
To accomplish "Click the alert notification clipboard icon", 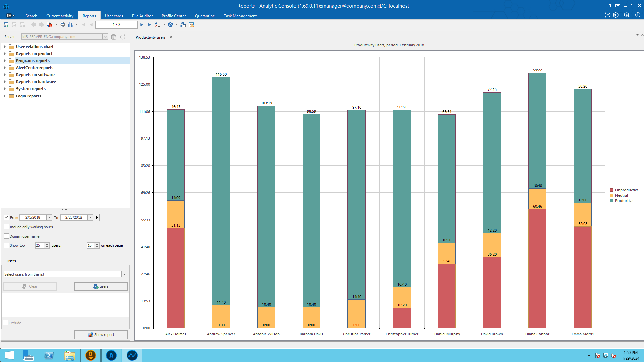I will coord(191,25).
